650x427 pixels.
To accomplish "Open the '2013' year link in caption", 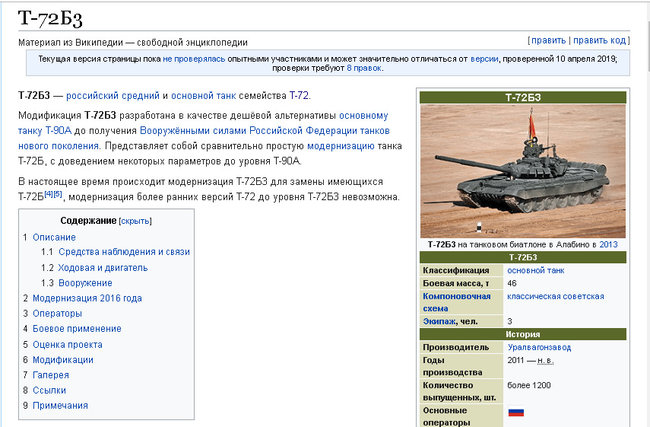I will pyautogui.click(x=608, y=245).
